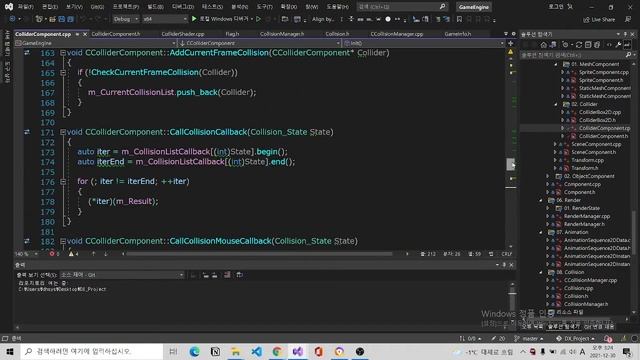Screen dimensions: 640x360
Task: Switch to ColliderShader.cpp tab
Action: tap(183, 34)
